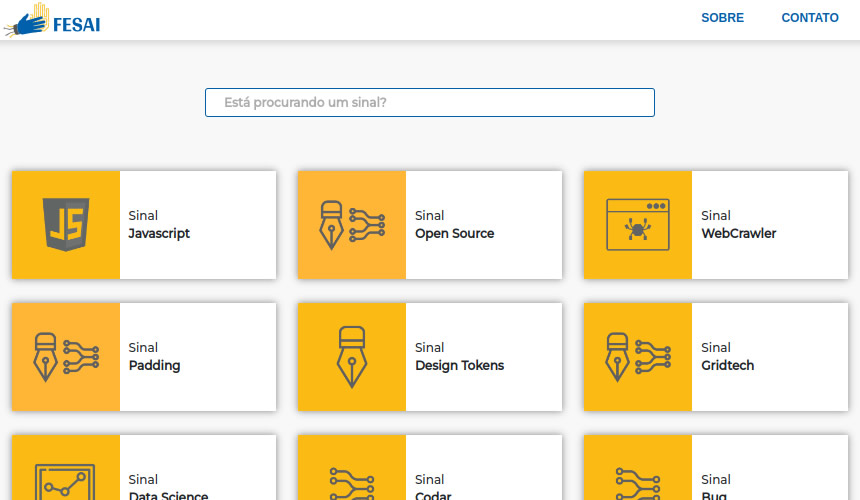
Task: Click 'Sinal' label above Design Tokens
Action: [x=429, y=348]
